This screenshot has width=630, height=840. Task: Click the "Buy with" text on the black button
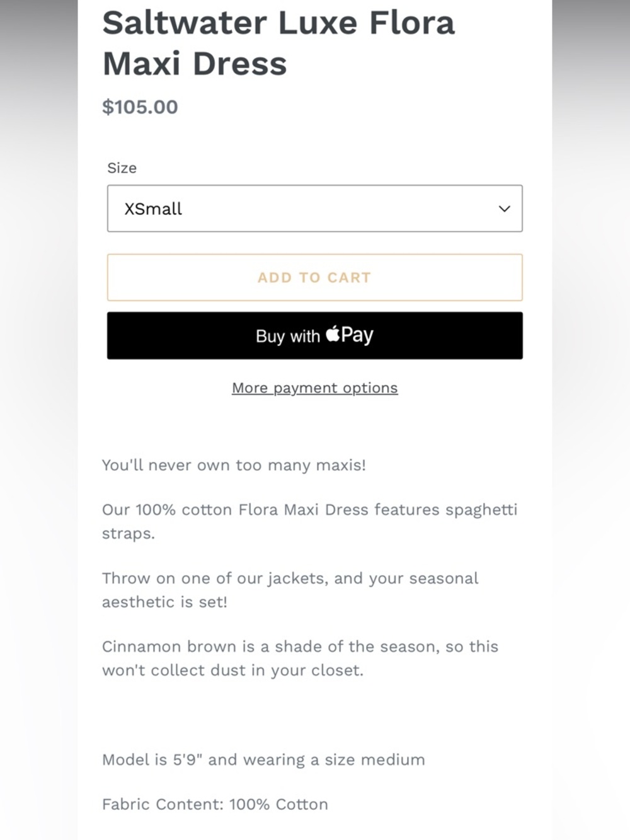[288, 337]
